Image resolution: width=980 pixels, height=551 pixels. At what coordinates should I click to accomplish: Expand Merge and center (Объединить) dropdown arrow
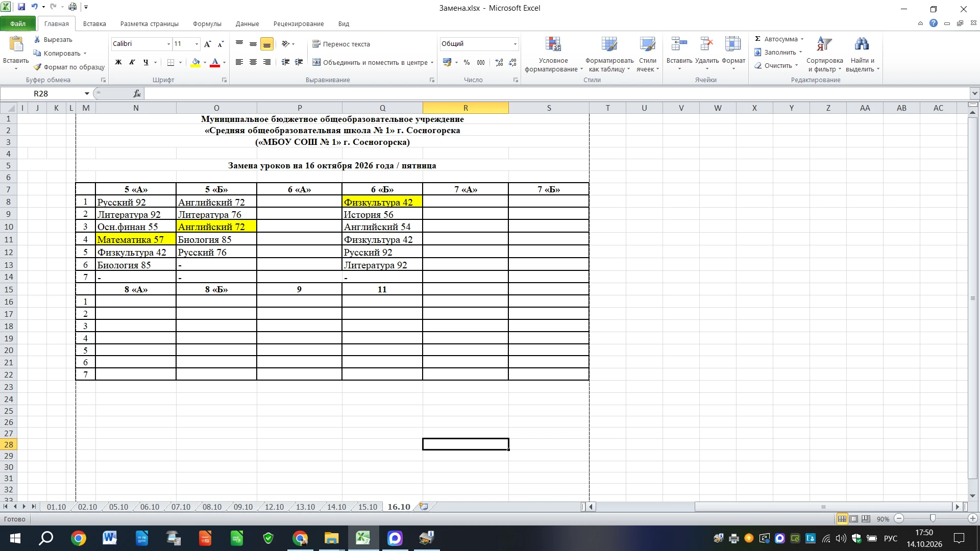click(x=432, y=63)
